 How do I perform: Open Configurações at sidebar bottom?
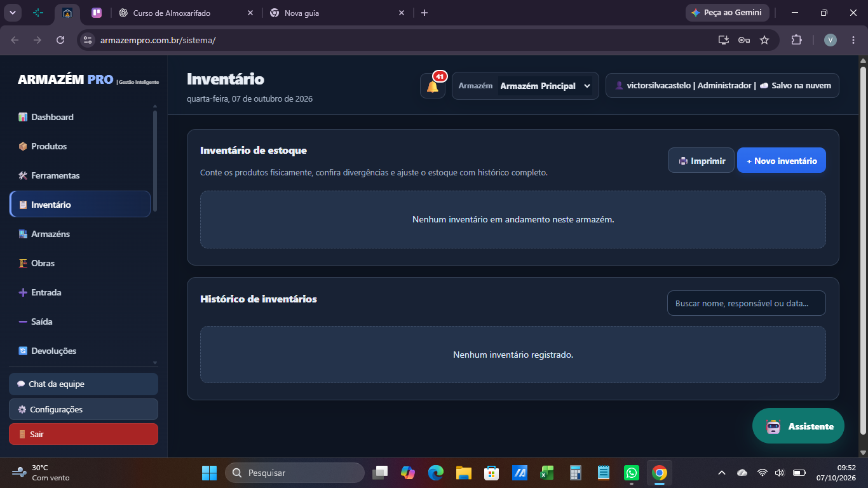point(83,409)
